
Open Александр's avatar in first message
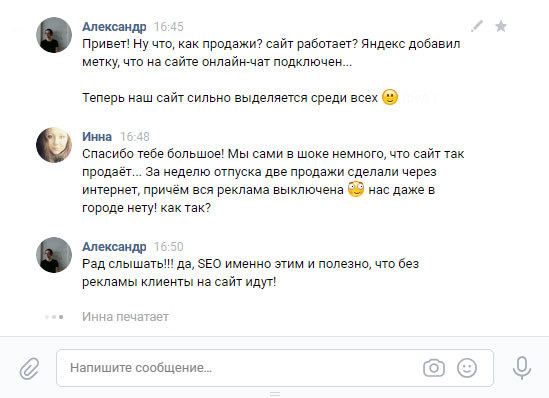click(x=54, y=35)
